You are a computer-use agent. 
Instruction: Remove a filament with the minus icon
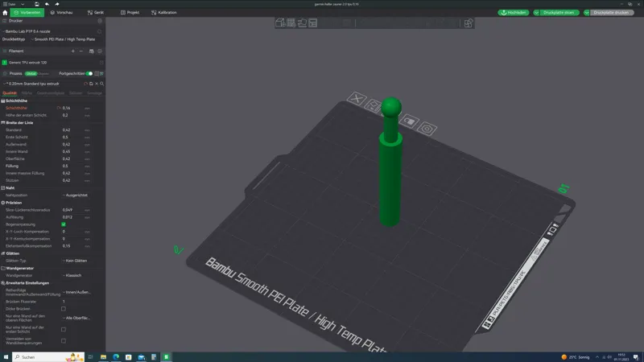(81, 51)
